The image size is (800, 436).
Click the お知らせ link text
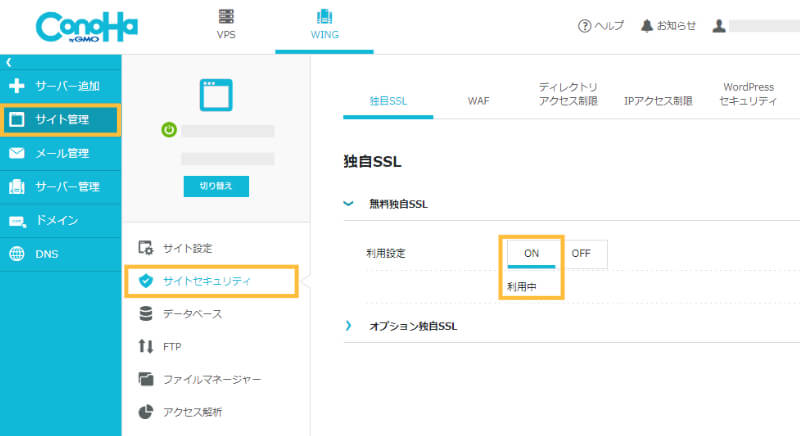tap(676, 25)
